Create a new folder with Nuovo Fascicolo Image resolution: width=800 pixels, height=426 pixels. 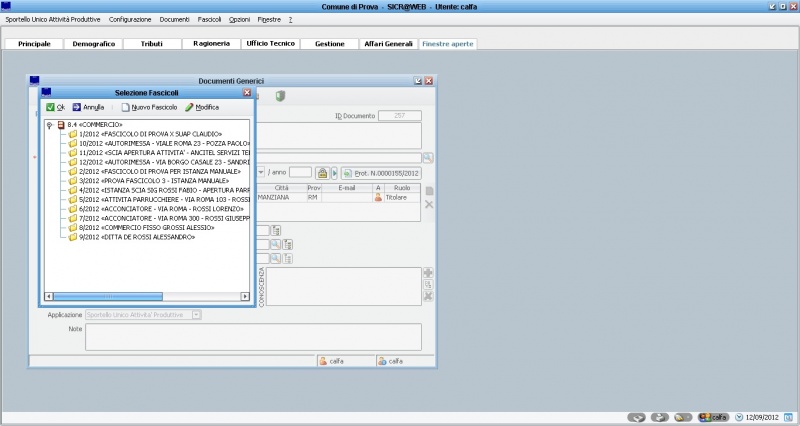coord(148,107)
